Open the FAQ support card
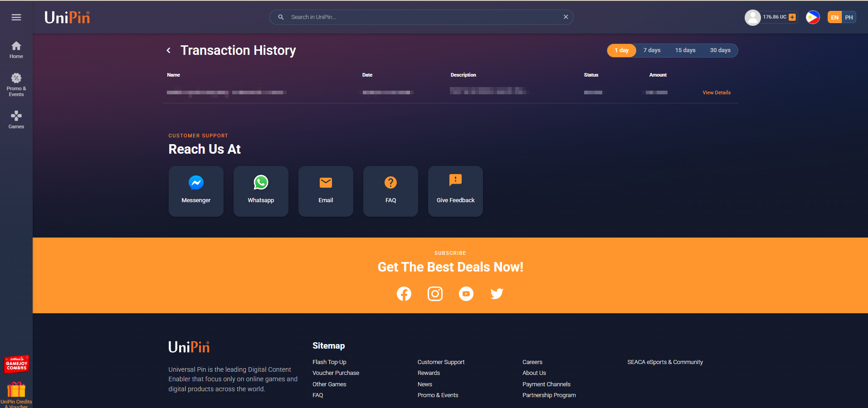This screenshot has height=408, width=868. click(390, 191)
